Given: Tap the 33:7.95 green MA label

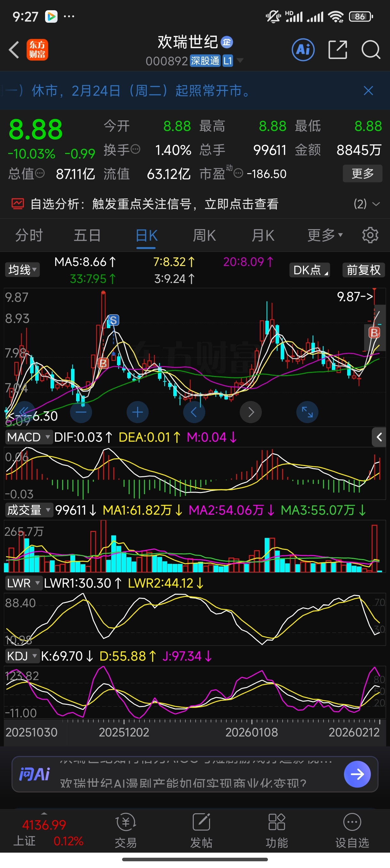Looking at the screenshot, I should (x=93, y=279).
